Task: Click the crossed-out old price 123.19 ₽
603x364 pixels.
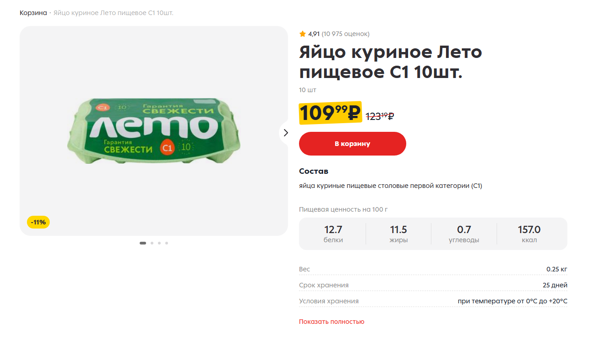Action: [x=380, y=116]
